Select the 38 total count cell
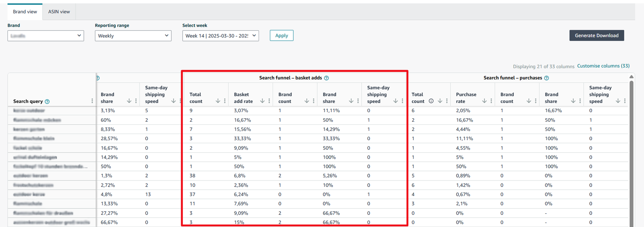This screenshot has width=644, height=227. pyautogui.click(x=192, y=176)
